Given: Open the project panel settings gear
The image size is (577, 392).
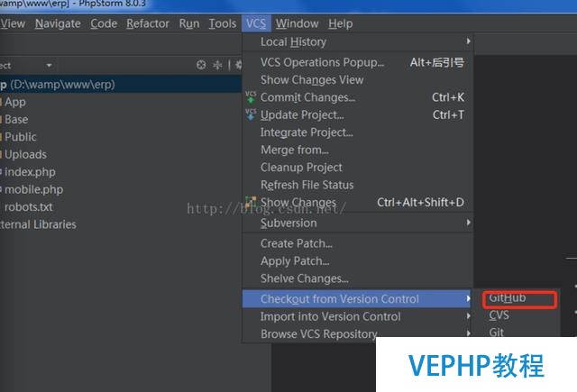Looking at the screenshot, I should (x=239, y=65).
